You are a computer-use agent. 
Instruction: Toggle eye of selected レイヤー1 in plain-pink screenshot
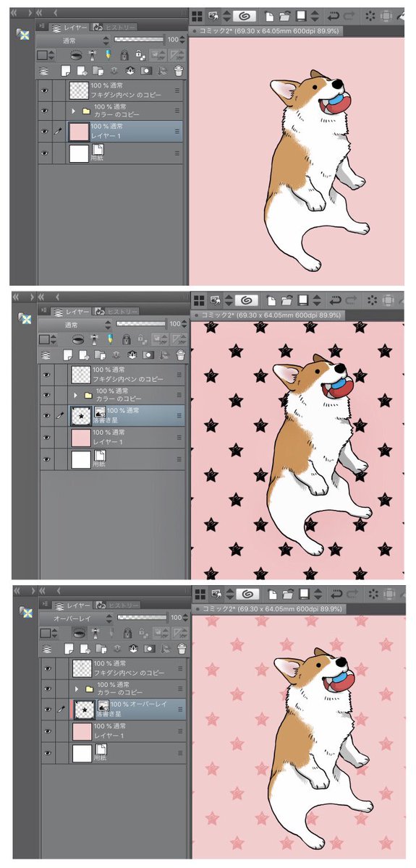click(x=44, y=132)
